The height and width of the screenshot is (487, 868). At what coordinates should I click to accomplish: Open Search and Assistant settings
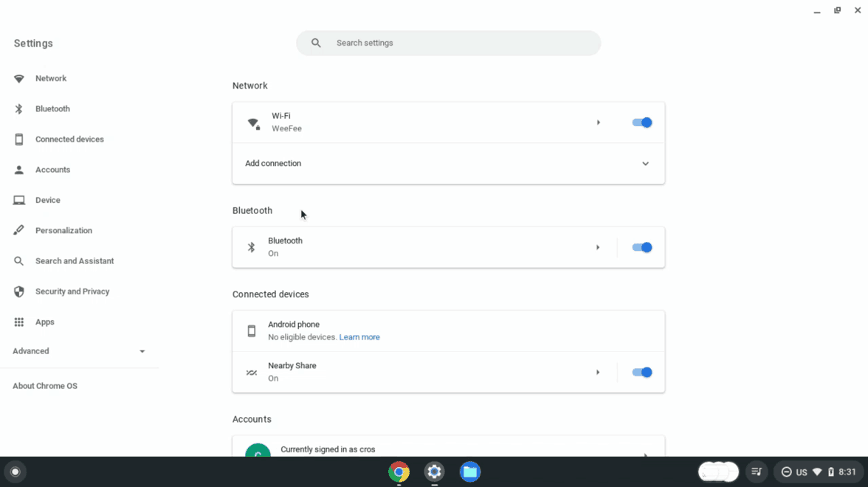pos(18,260)
